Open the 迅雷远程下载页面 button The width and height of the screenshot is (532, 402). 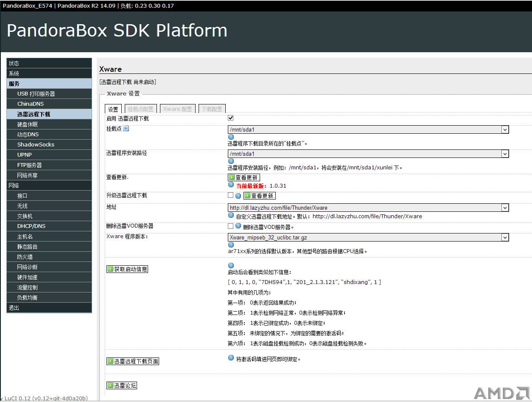point(133,361)
